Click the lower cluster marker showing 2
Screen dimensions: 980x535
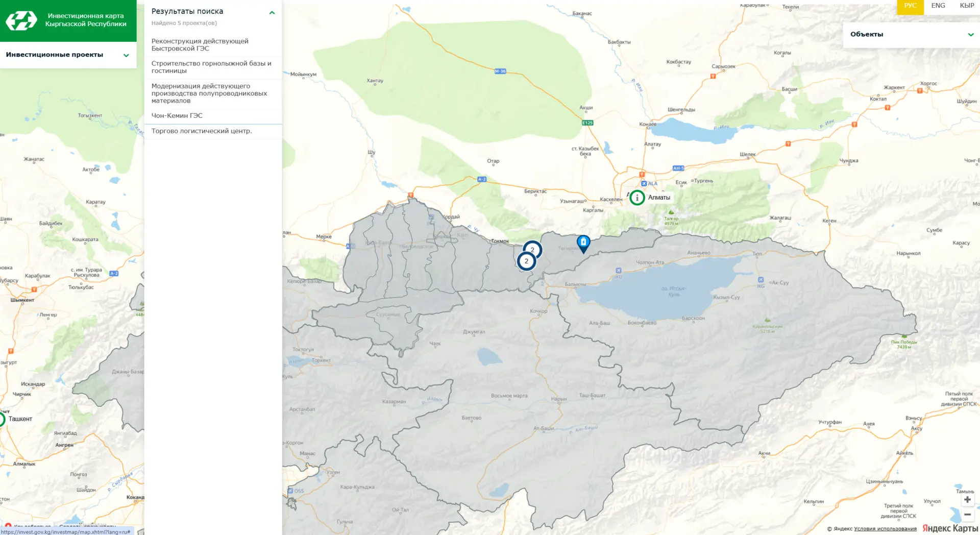526,261
